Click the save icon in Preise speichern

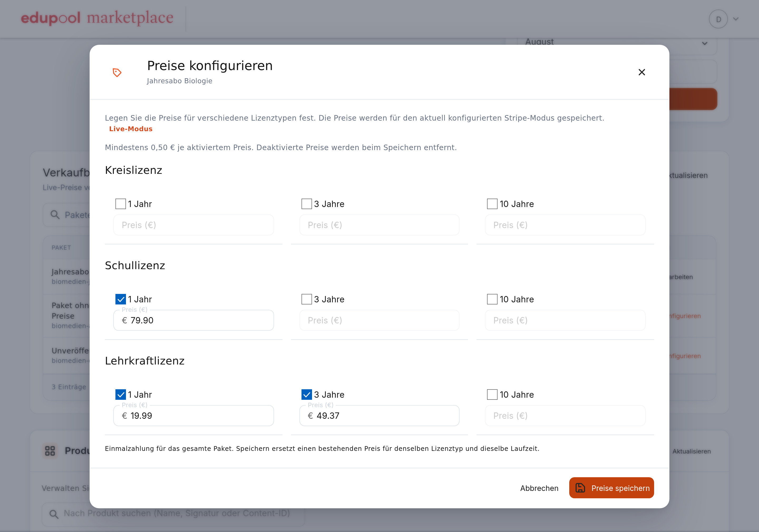[x=580, y=488]
